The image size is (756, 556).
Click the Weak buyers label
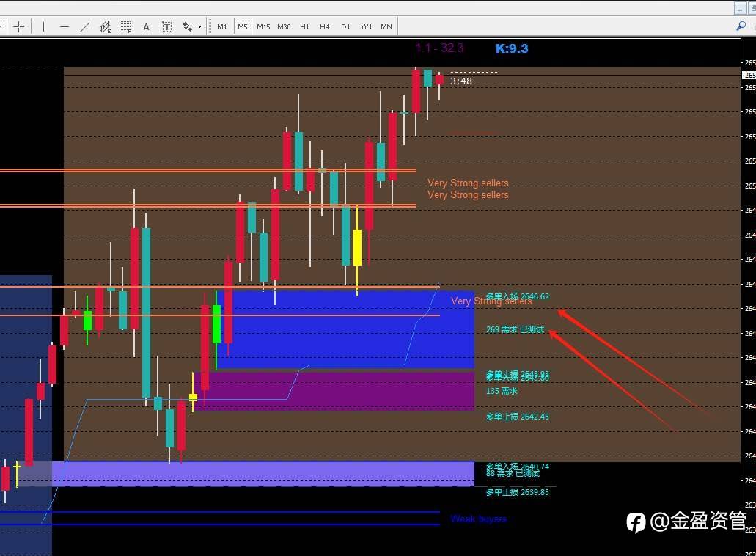pyautogui.click(x=478, y=519)
